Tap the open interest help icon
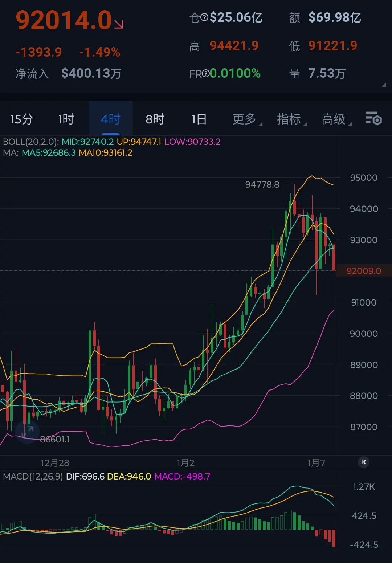The image size is (392, 563). pos(204,17)
